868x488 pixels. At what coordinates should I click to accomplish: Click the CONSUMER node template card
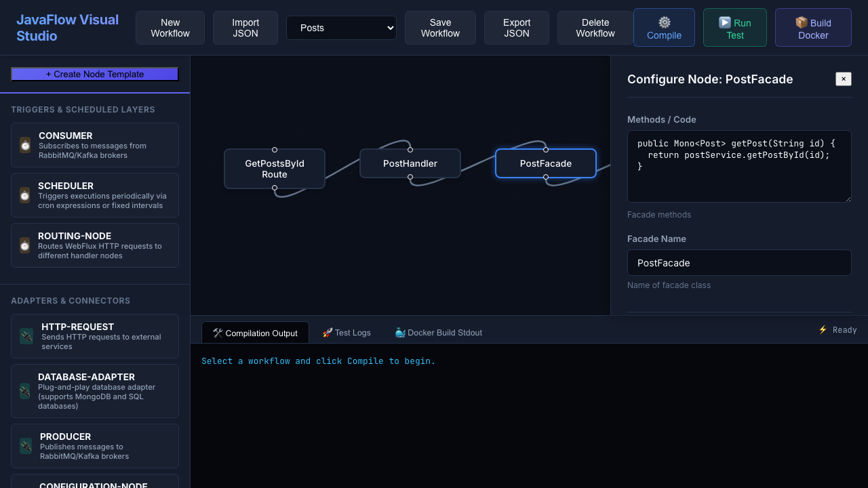pyautogui.click(x=95, y=145)
